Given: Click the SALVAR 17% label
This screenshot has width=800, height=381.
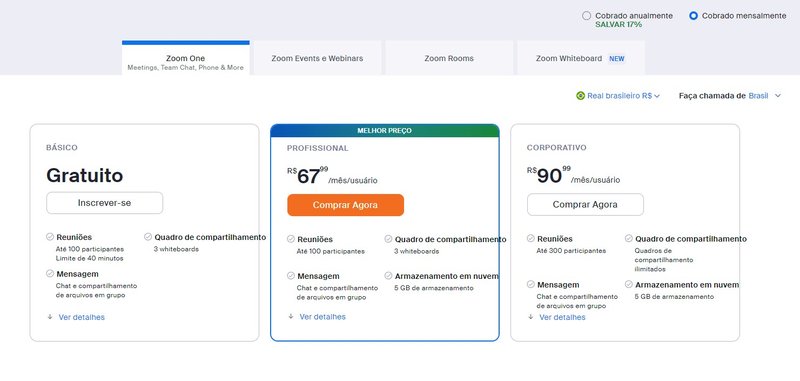Looking at the screenshot, I should [618, 24].
